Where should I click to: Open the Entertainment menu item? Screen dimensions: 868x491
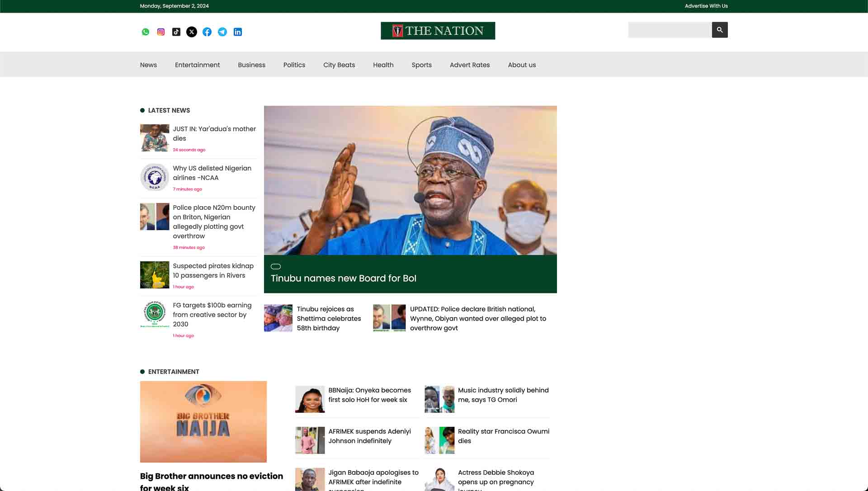(x=198, y=65)
